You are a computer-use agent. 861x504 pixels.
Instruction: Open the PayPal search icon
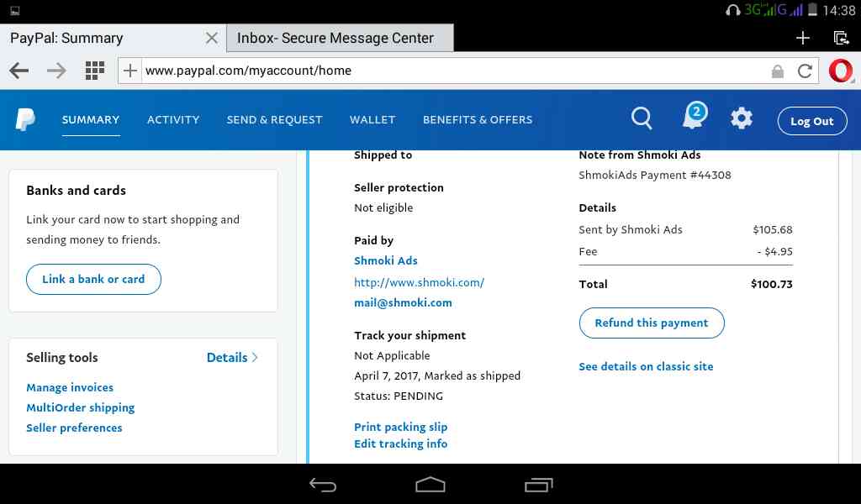[x=642, y=118]
